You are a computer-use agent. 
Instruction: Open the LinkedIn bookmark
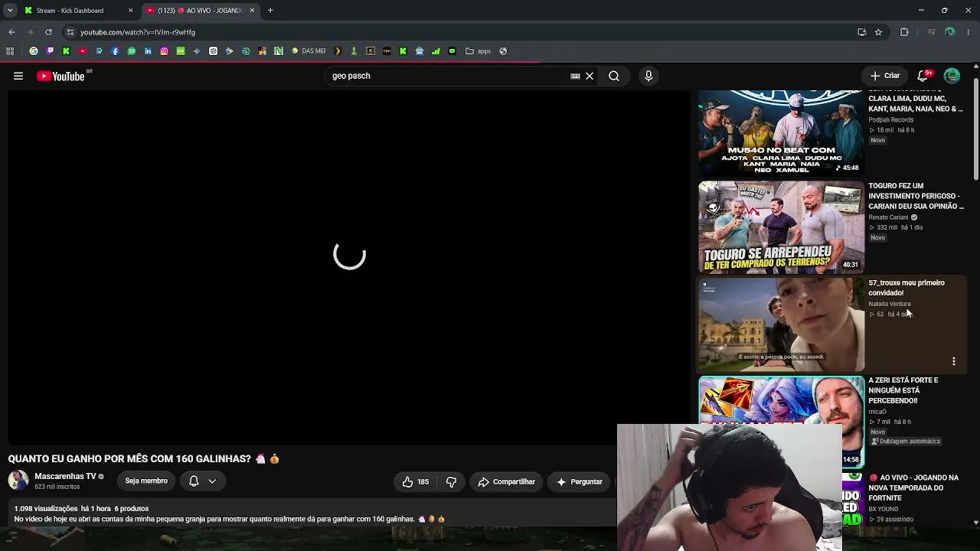point(148,51)
